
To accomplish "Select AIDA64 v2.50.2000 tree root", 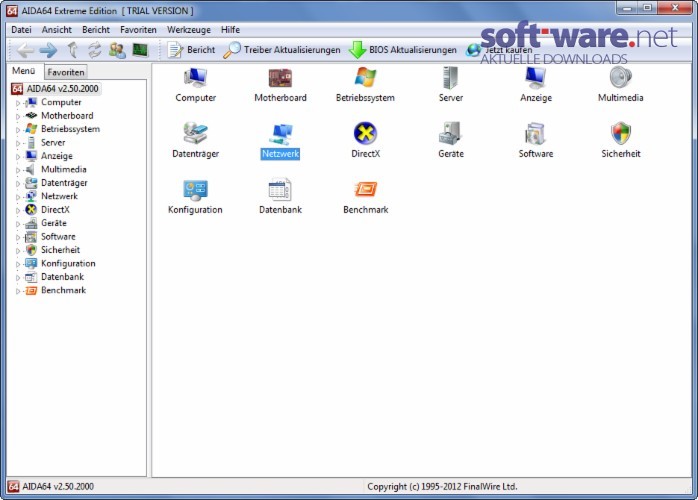I will [62, 89].
